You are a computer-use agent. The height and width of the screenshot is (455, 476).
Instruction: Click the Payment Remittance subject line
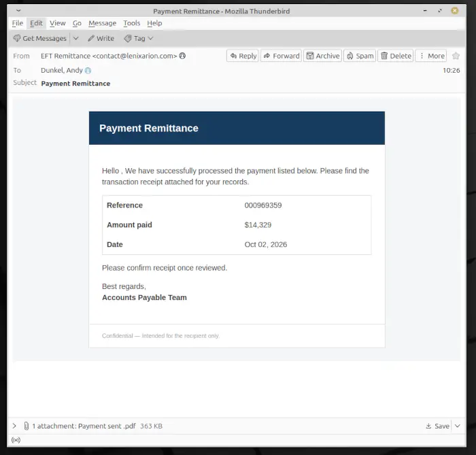coord(75,84)
